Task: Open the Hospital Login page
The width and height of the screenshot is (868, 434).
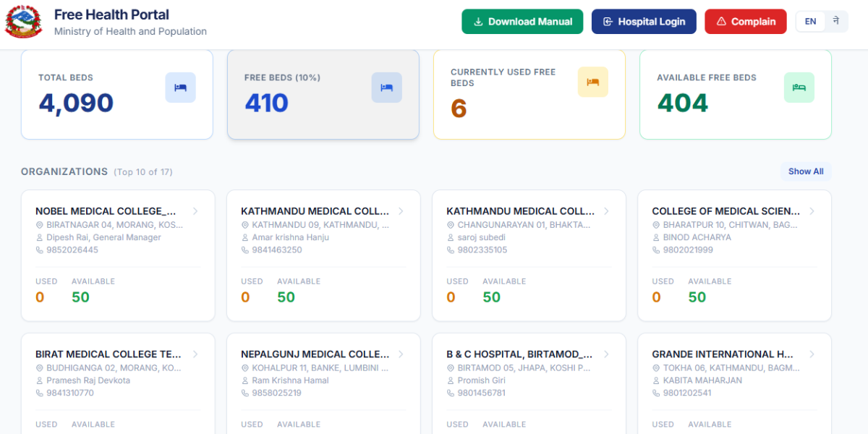Action: [644, 22]
